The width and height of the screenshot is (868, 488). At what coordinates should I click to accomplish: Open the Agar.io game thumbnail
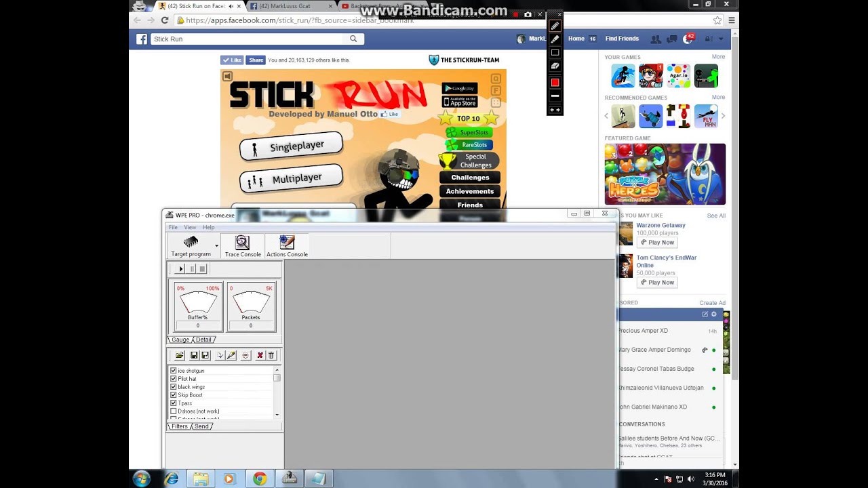coord(678,76)
